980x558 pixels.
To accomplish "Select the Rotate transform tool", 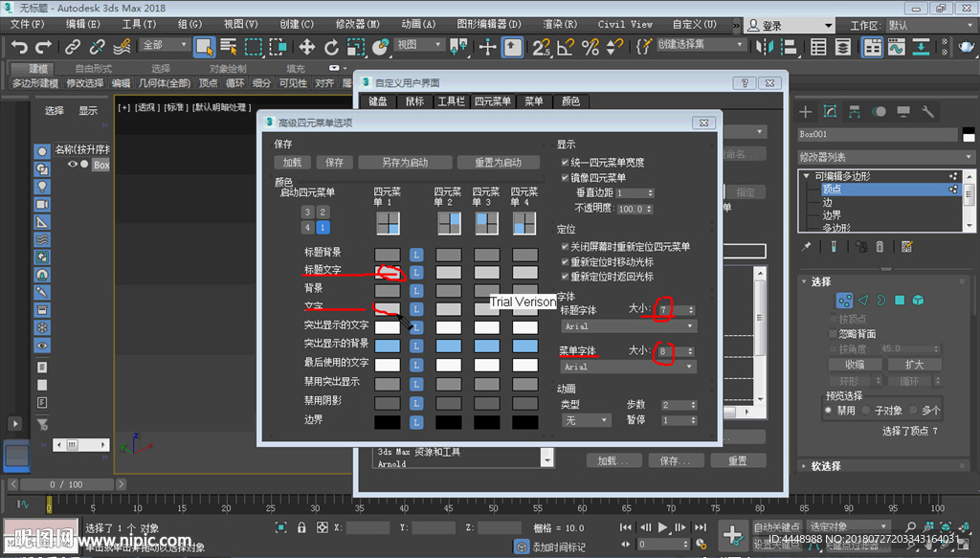I will (331, 46).
